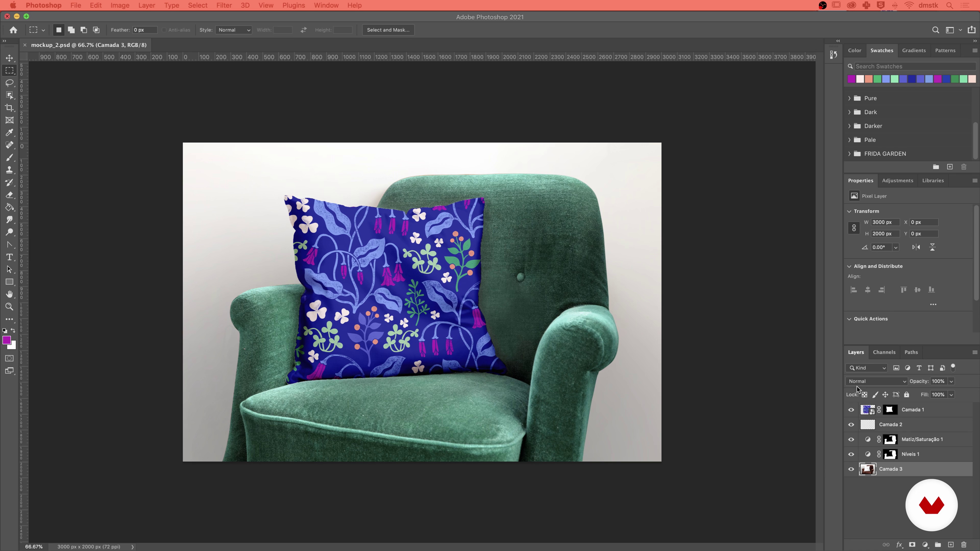Switch to the Channels tab

[x=884, y=352]
